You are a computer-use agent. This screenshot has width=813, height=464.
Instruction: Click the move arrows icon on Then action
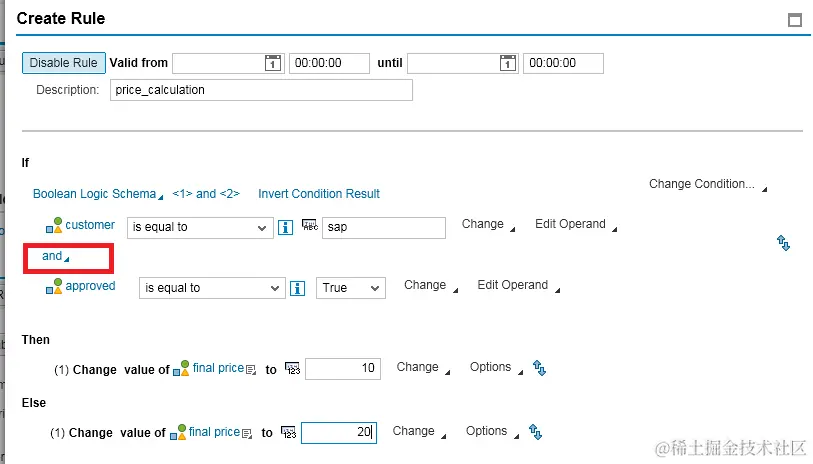pos(539,368)
